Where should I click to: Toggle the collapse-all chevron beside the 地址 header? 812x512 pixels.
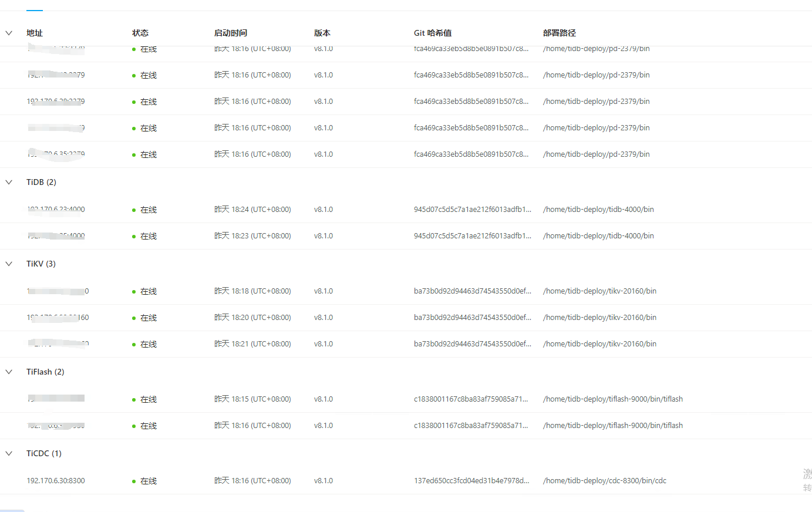pyautogui.click(x=9, y=33)
